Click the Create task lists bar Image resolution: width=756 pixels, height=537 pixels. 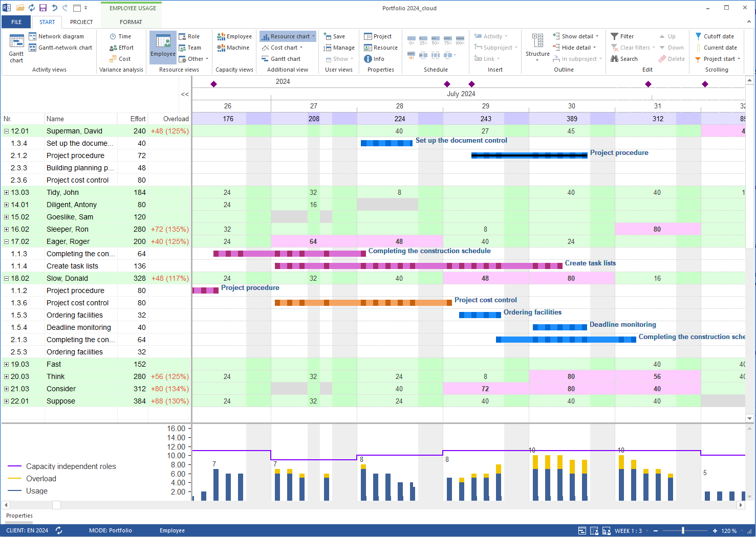(x=419, y=266)
